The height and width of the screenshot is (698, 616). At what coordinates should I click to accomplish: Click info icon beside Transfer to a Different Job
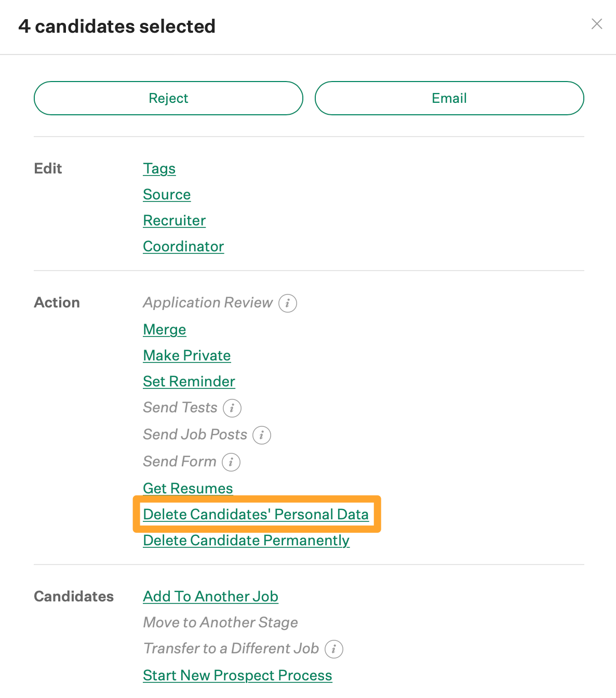[x=334, y=649]
